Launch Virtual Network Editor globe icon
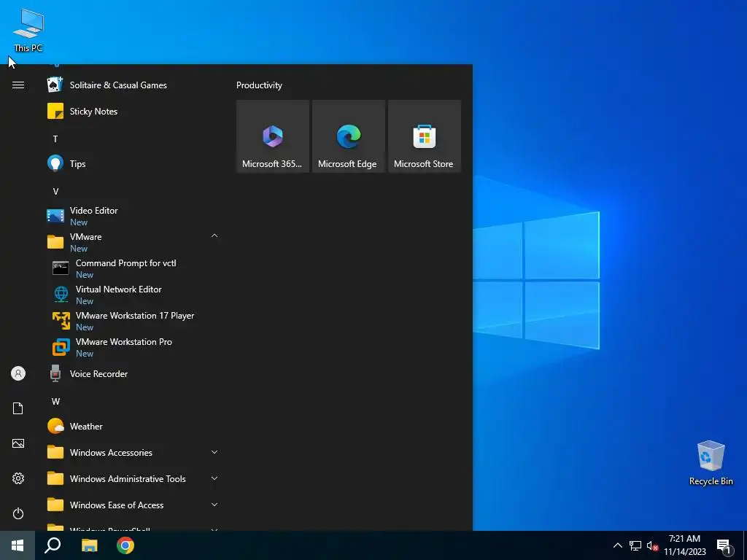 [x=61, y=295]
